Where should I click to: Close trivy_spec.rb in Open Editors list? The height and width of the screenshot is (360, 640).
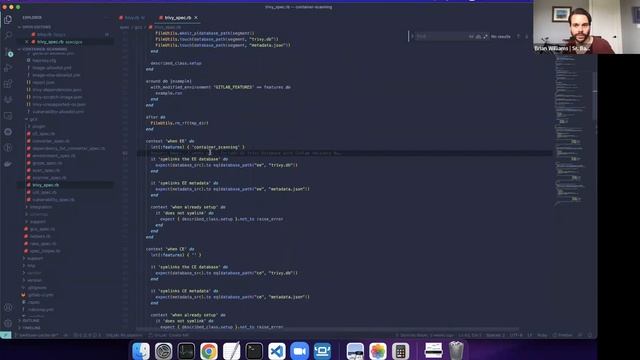(x=27, y=42)
